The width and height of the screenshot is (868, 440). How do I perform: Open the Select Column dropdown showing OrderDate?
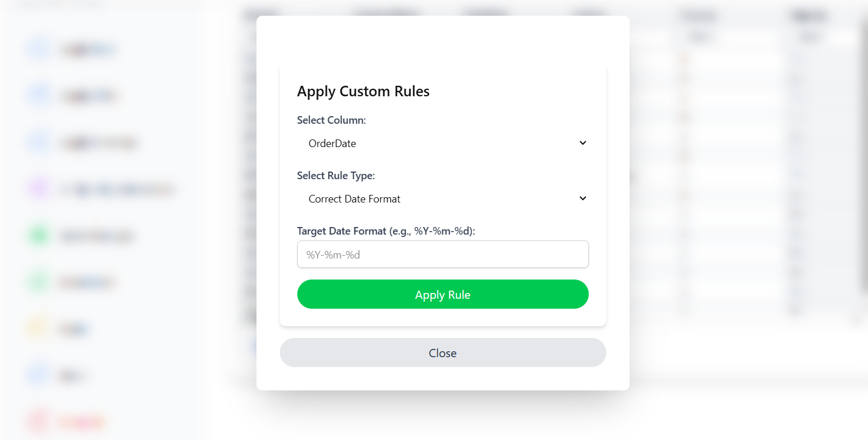pos(442,143)
